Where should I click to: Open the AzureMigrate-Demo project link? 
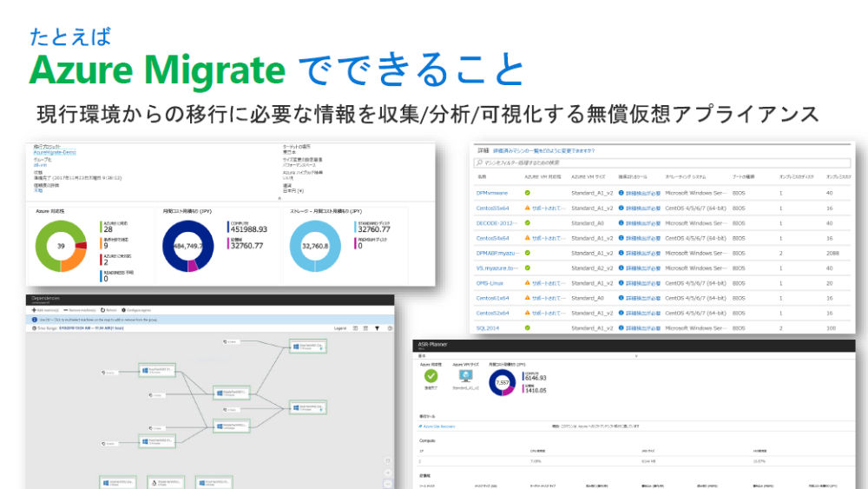[54, 152]
